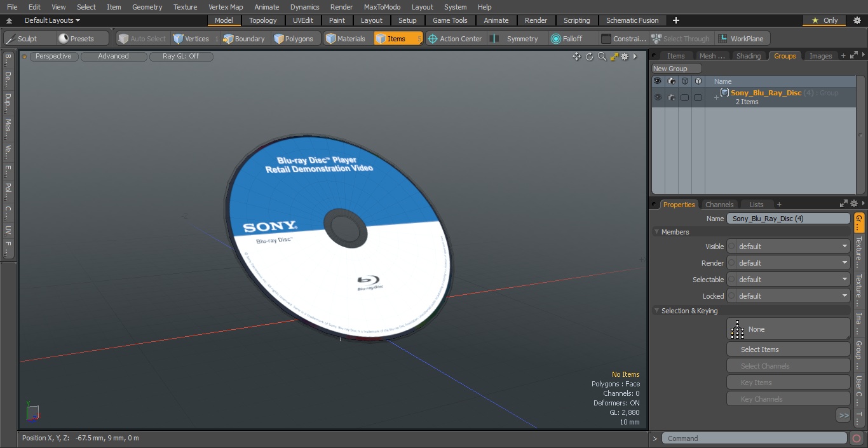Click the red record circle beside Command
This screenshot has height=448, width=868.
point(857,438)
